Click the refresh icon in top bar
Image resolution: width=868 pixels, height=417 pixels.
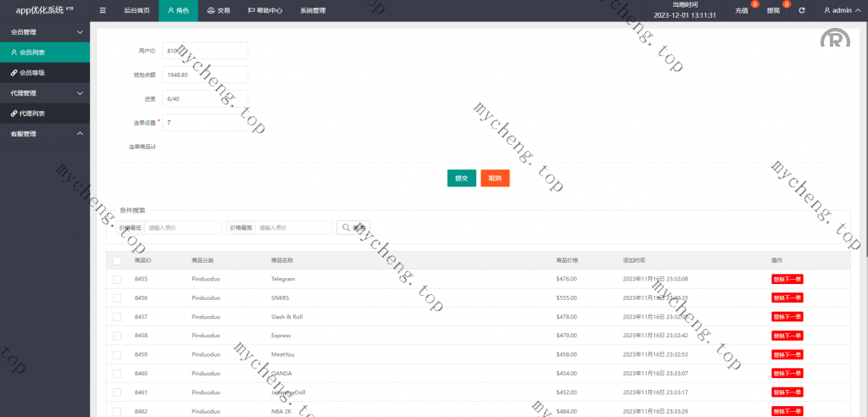pos(802,11)
